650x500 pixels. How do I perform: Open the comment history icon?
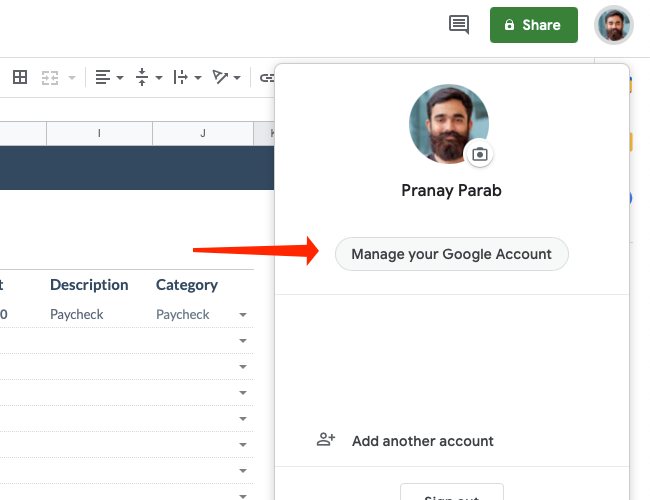click(x=459, y=25)
